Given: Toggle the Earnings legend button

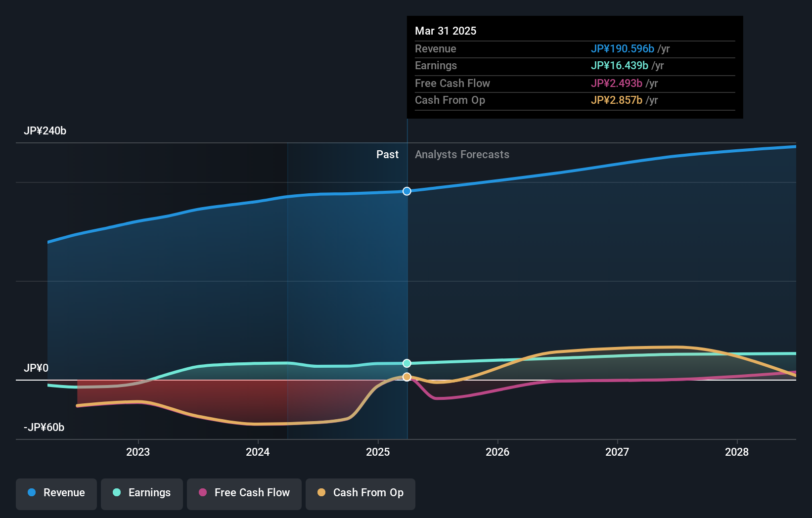Looking at the screenshot, I should pyautogui.click(x=142, y=494).
